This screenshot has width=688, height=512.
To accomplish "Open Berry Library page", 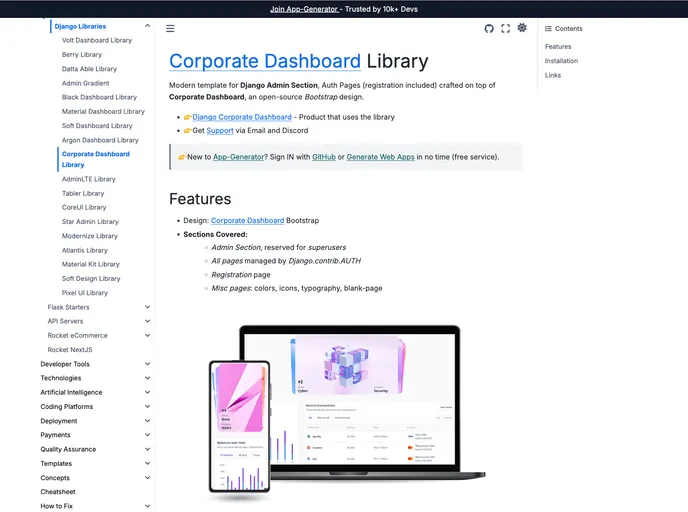I will point(82,54).
